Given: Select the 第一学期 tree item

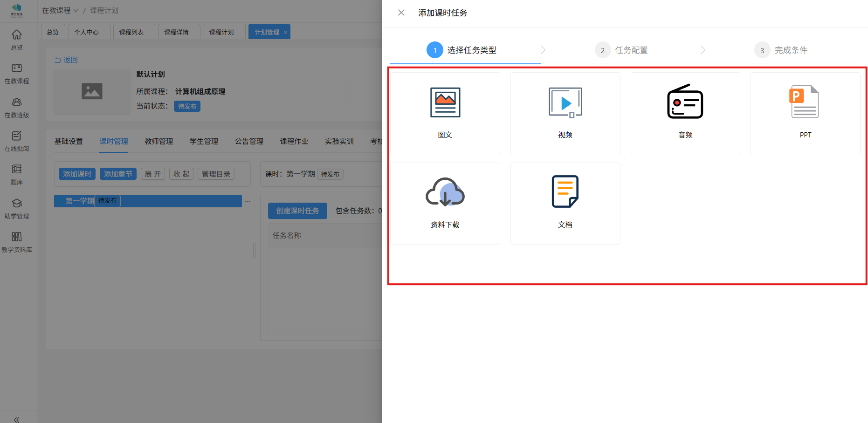Looking at the screenshot, I should pos(80,201).
